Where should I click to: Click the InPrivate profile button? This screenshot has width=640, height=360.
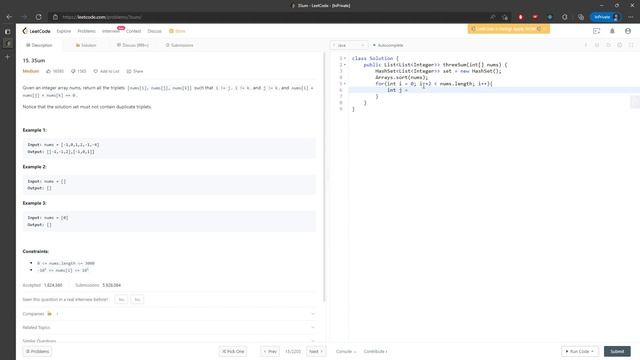[606, 17]
